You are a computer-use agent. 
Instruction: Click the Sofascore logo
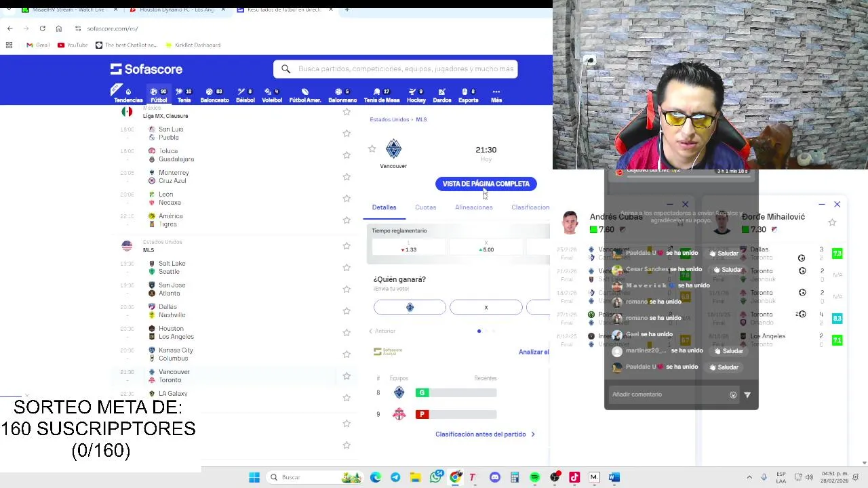click(146, 69)
